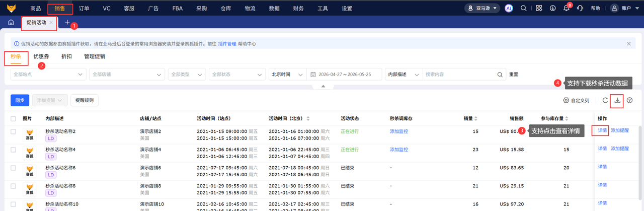Open 详情 for 秒杀活动名称4 row
This screenshot has height=211, width=644.
tap(602, 149)
